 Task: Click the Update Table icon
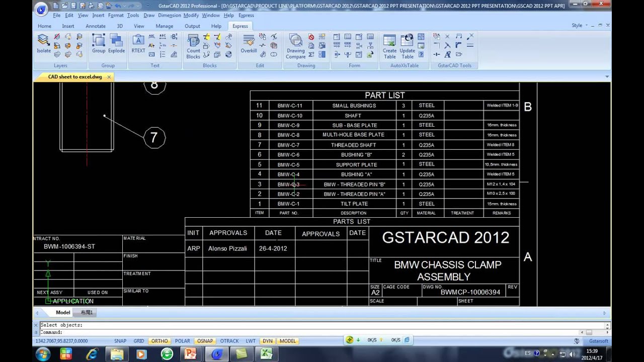[x=408, y=46]
